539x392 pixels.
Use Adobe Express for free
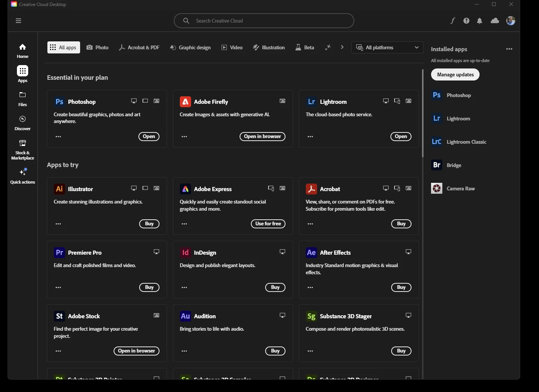point(268,224)
